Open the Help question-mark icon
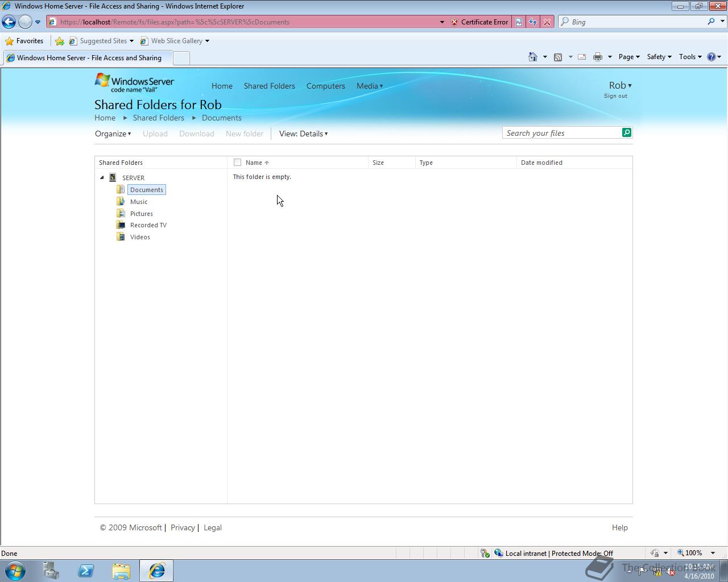728x582 pixels. tap(712, 57)
